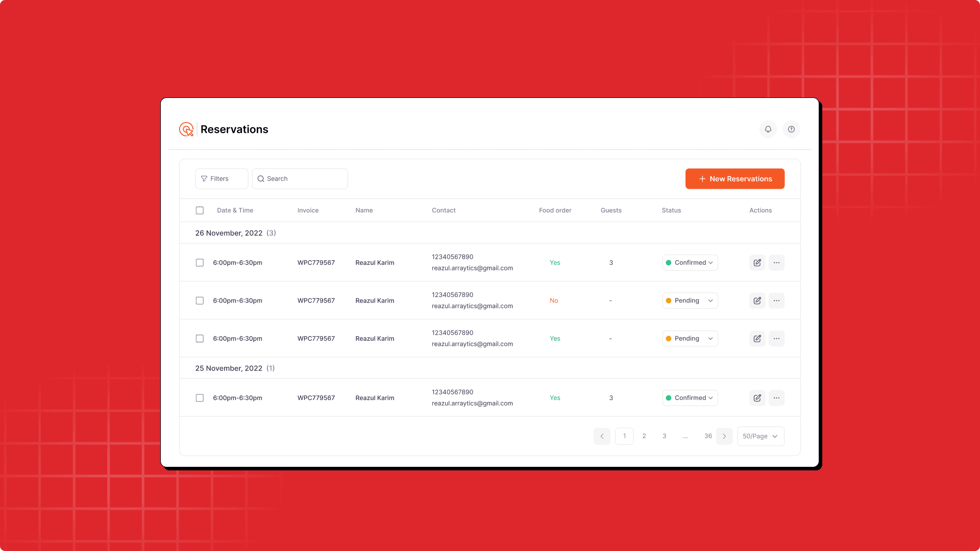
Task: Click the Actions column header
Action: (x=761, y=210)
